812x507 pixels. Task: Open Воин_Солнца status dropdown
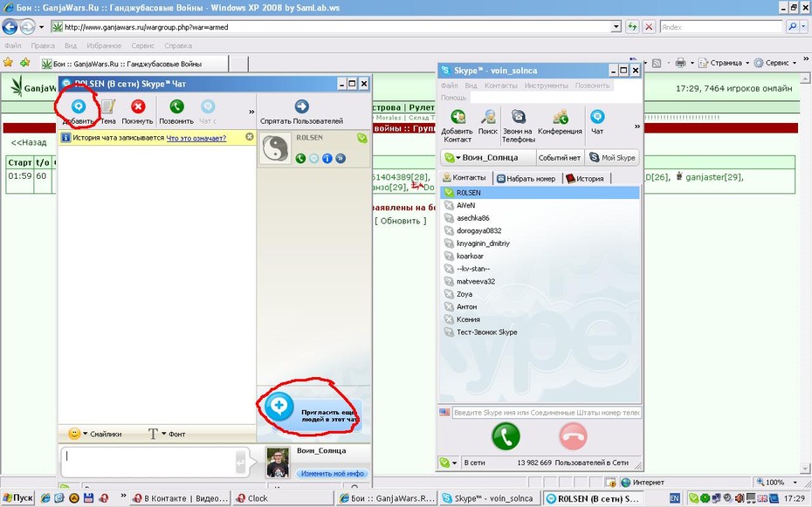488,157
